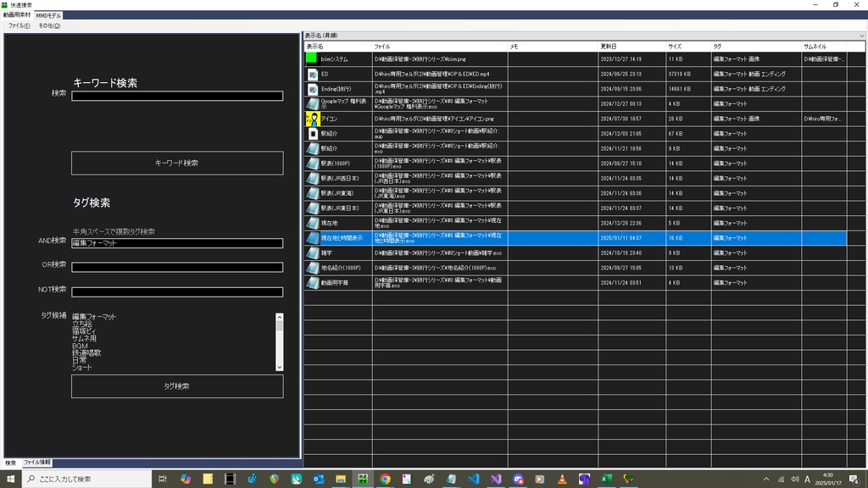Image resolution: width=868 pixels, height=488 pixels.
Task: Open the その他(O) menu
Action: pos(49,26)
